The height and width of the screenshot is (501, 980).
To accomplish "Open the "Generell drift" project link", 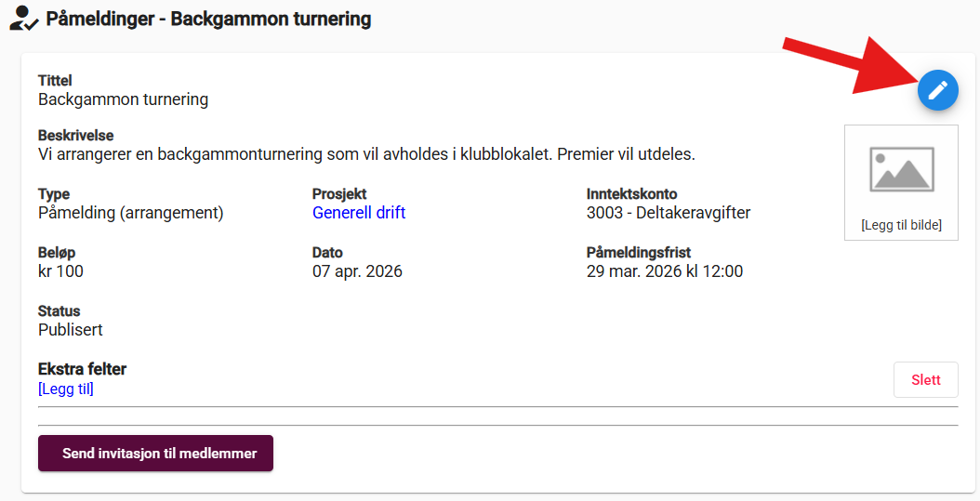I will 359,213.
